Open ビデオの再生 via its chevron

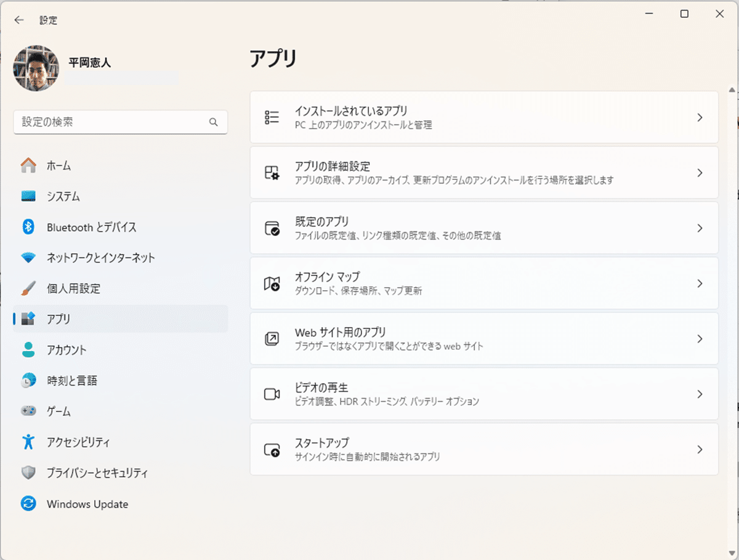tap(700, 394)
